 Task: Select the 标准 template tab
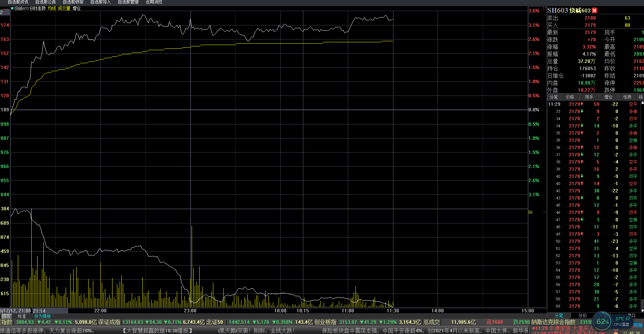pyautogui.click(x=22, y=316)
